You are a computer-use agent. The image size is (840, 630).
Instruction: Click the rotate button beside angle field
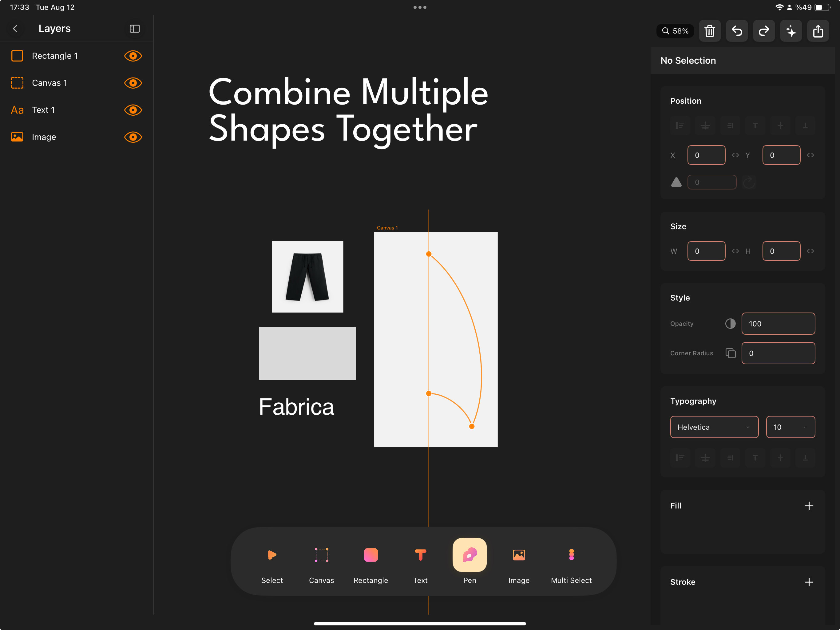coord(749,182)
